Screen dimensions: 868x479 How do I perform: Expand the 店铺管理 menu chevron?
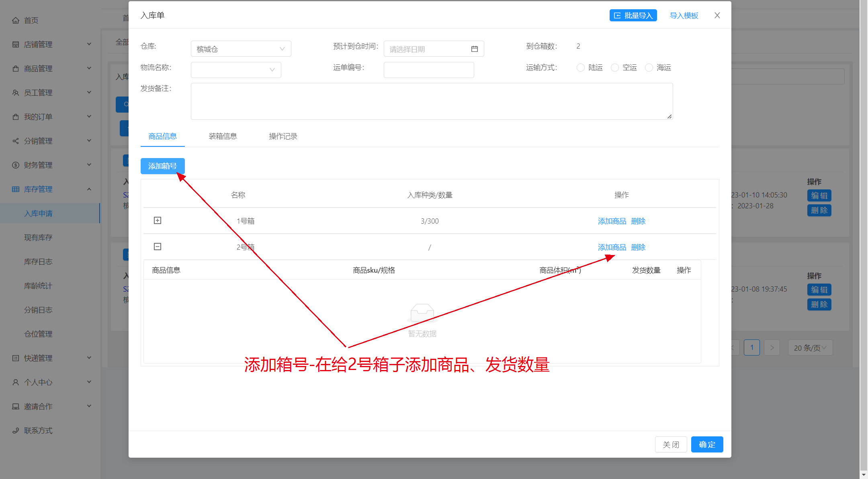[89, 44]
